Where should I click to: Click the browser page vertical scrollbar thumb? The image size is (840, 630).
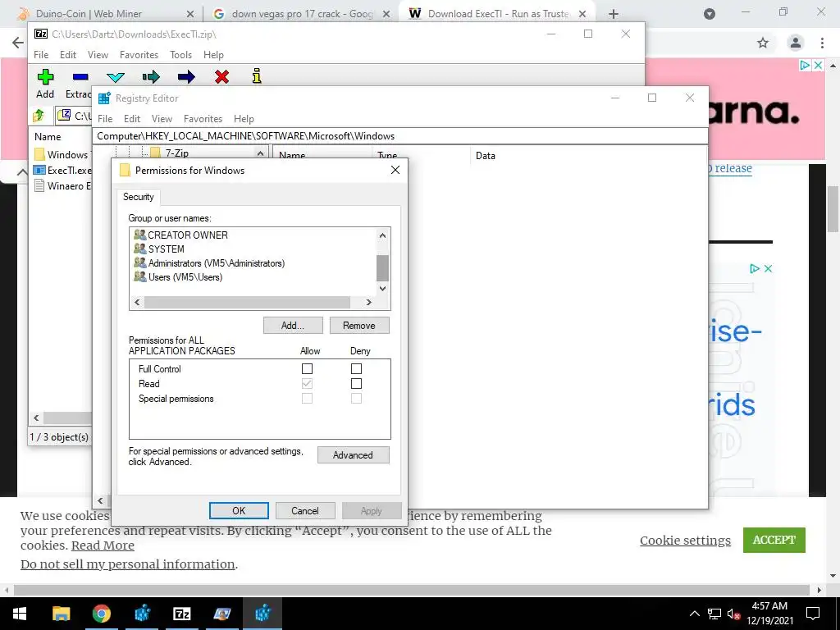[833, 209]
